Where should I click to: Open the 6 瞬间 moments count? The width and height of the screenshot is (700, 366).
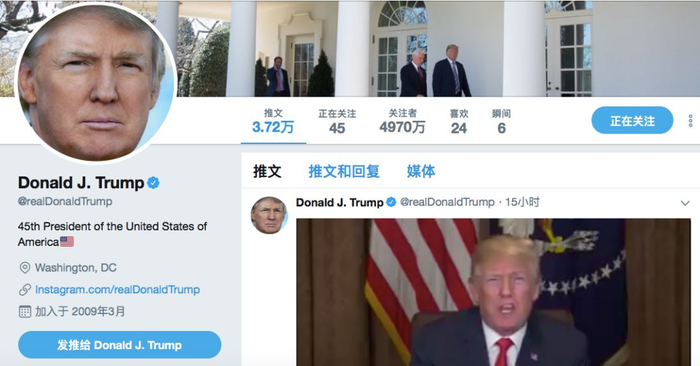(501, 121)
